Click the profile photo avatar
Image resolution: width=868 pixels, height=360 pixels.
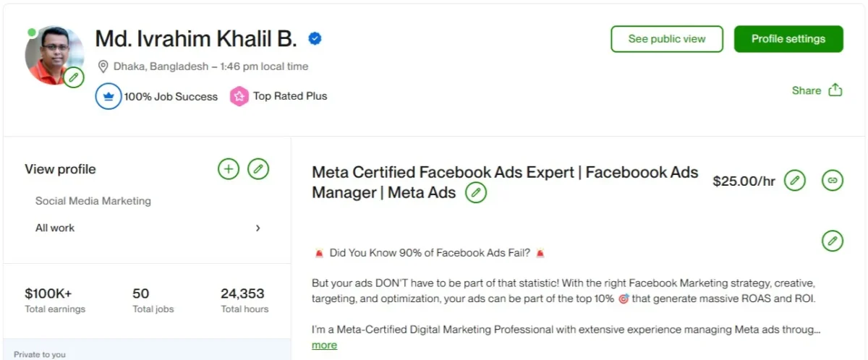[x=51, y=54]
